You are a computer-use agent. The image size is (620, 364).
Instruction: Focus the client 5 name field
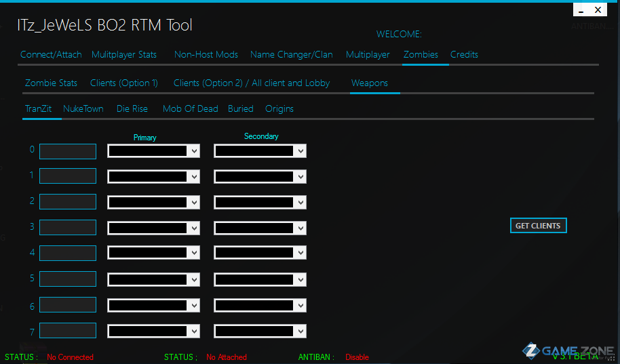[68, 279]
